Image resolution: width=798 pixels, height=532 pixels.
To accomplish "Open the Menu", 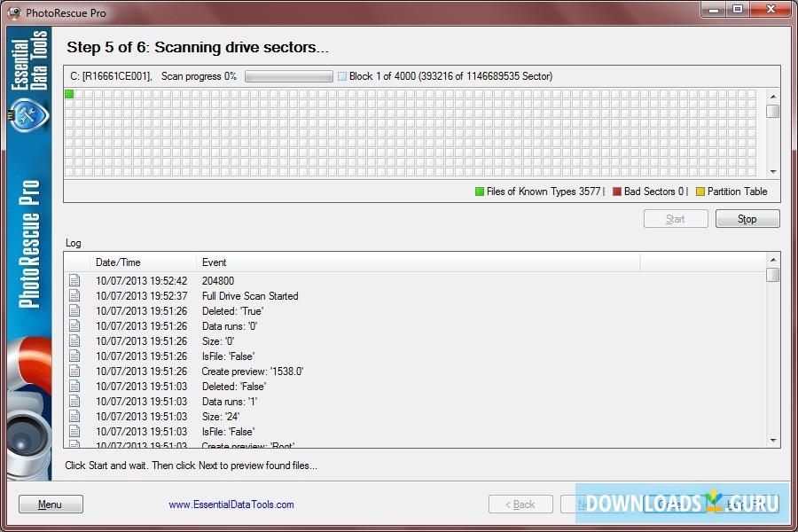I will click(x=50, y=504).
